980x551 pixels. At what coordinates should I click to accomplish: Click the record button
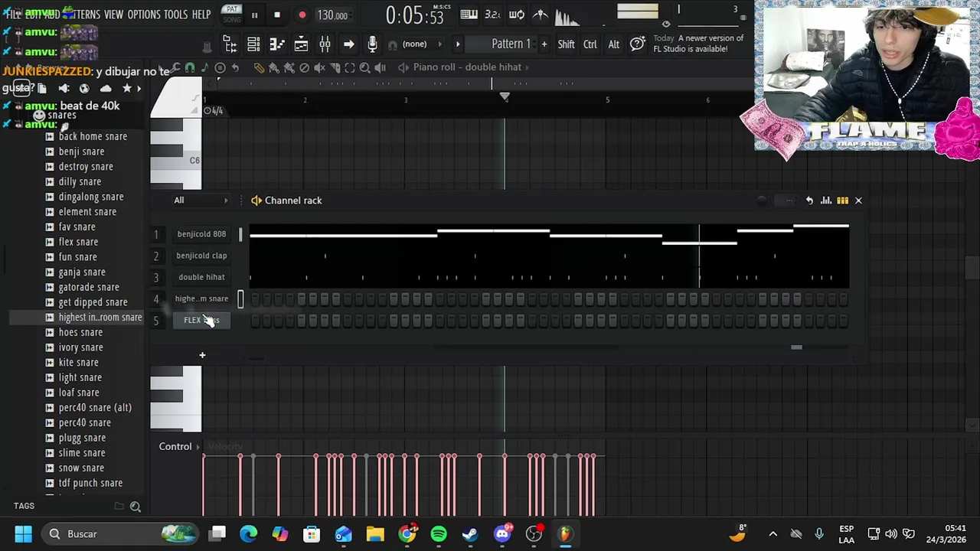pos(302,15)
